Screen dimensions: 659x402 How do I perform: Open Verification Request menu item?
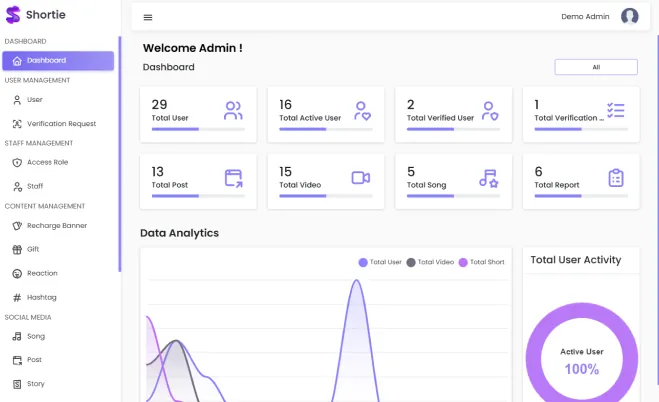tap(58, 124)
